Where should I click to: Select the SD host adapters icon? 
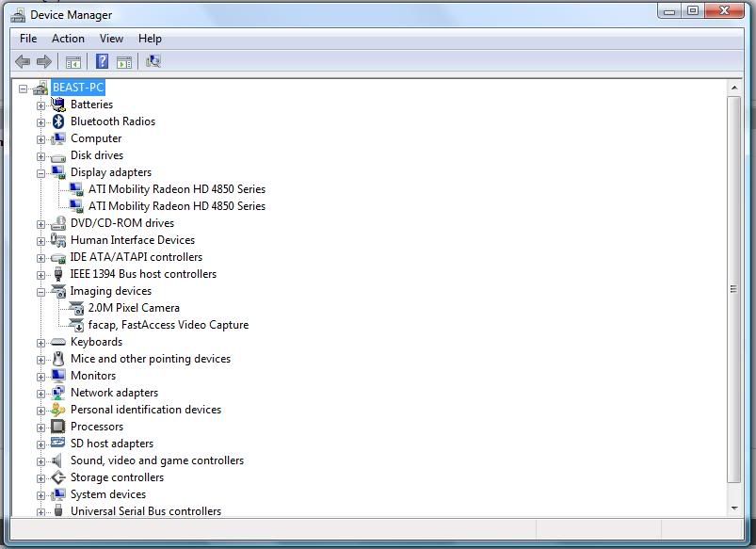click(x=58, y=443)
